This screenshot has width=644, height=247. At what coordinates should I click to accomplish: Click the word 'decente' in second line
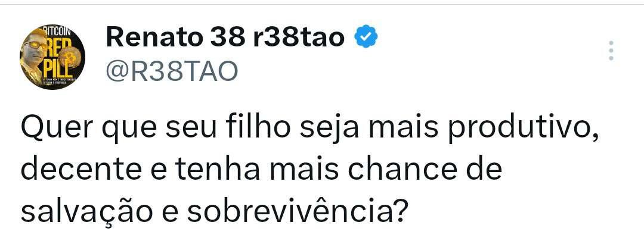coord(81,170)
